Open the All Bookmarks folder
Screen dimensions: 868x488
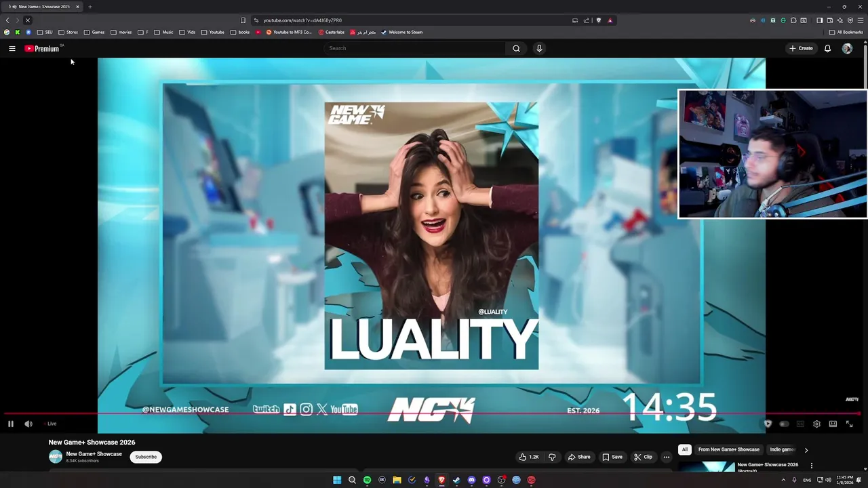[x=846, y=32]
